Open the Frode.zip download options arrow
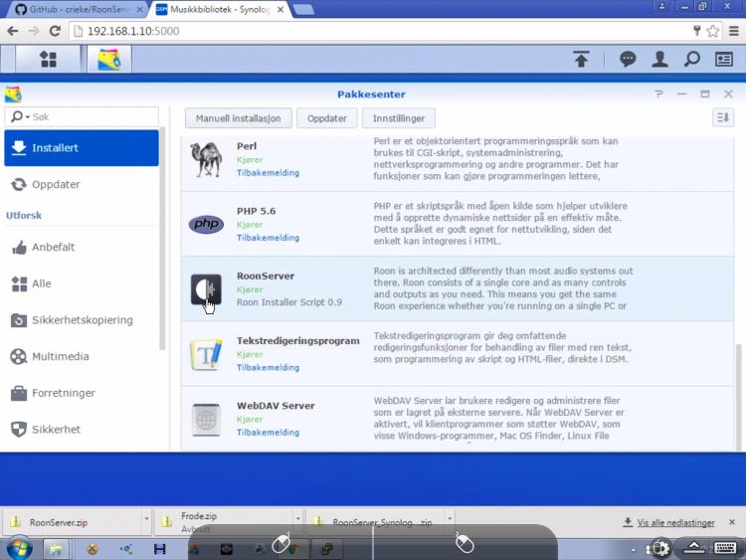 point(298,518)
